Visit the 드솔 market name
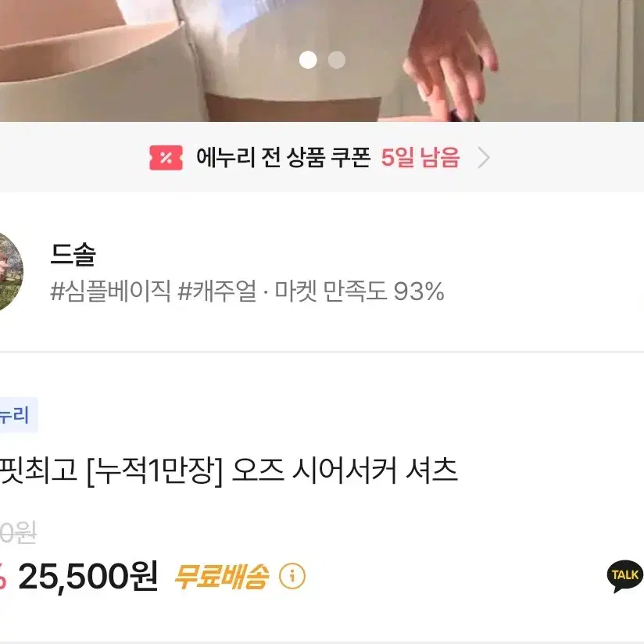The height and width of the screenshot is (644, 644). (x=73, y=254)
